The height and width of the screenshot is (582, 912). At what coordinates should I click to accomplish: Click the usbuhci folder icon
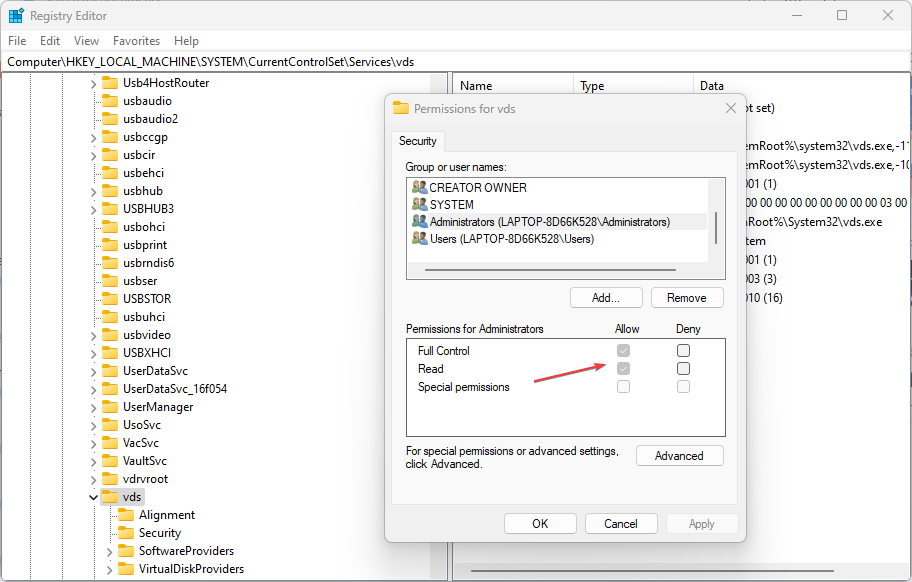tap(110, 317)
